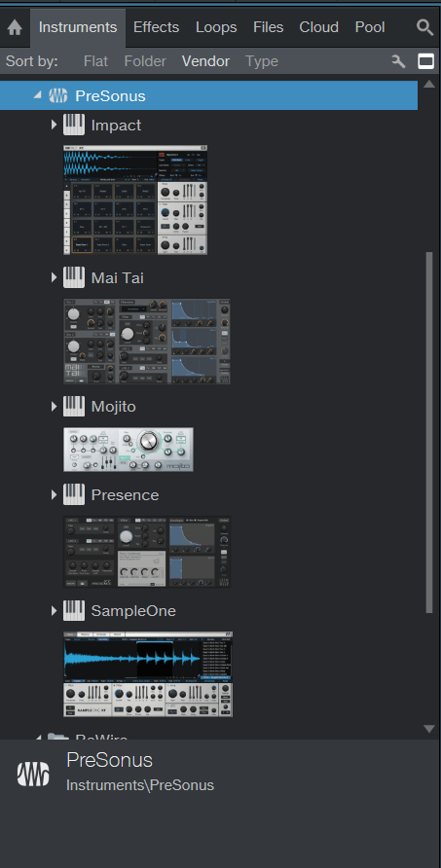Select the highlighted PreSonus row label
The width and height of the screenshot is (441, 868).
pyautogui.click(x=110, y=95)
